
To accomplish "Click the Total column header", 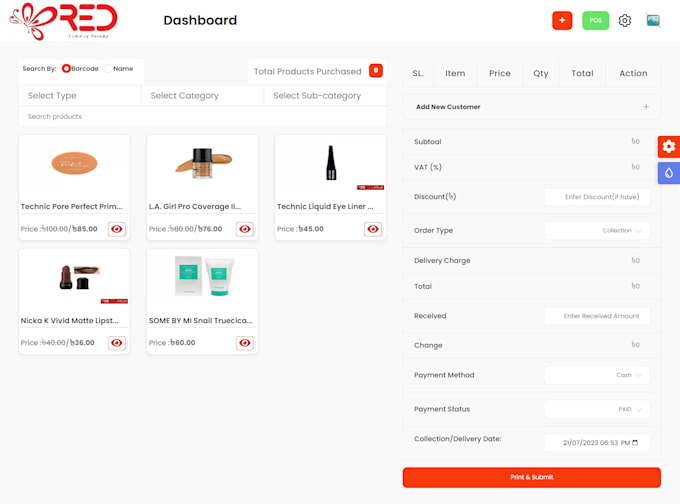I will (x=582, y=73).
